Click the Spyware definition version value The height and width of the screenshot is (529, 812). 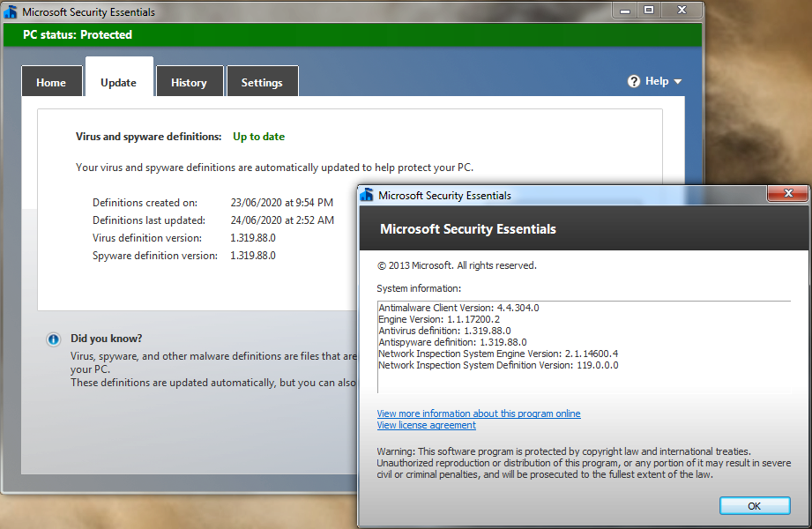click(x=253, y=256)
